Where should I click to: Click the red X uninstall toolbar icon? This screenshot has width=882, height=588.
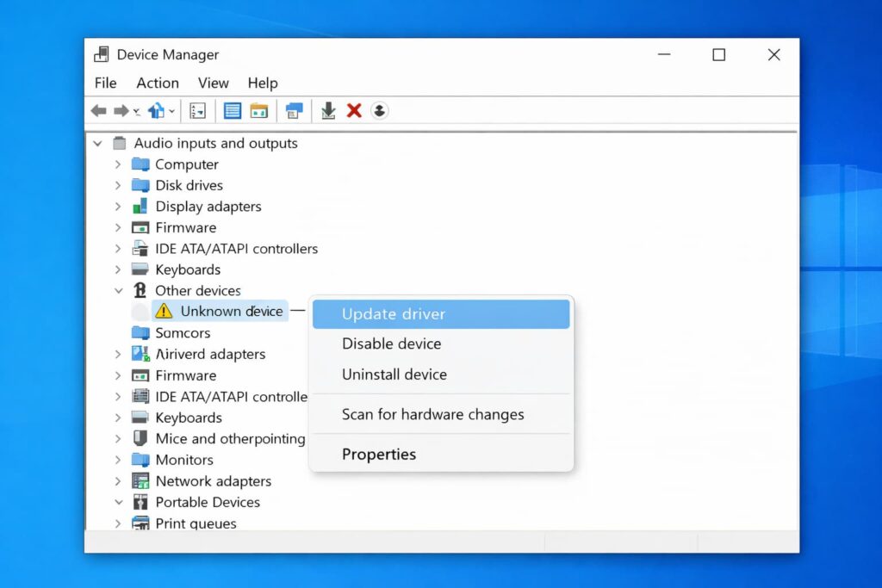click(x=353, y=111)
